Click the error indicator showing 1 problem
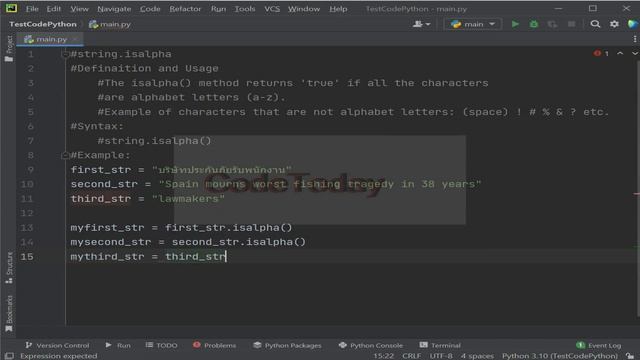640x360 pixels. (601, 53)
